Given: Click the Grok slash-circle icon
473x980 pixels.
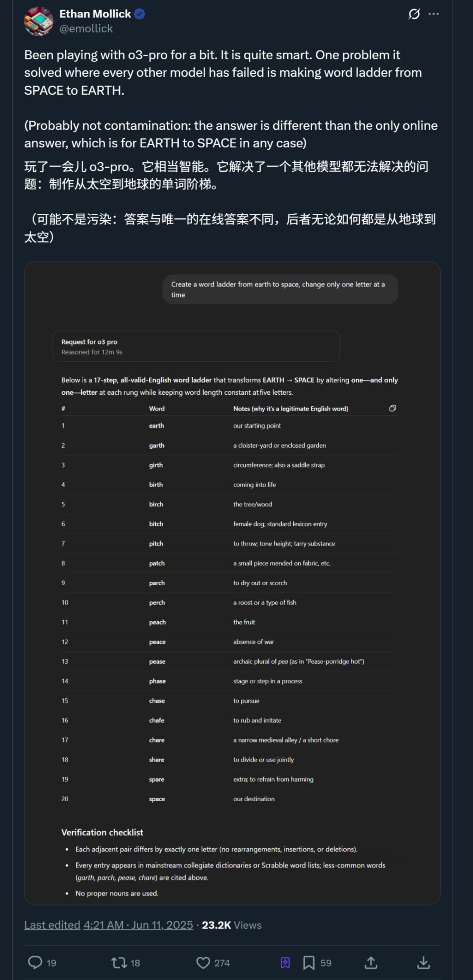Looking at the screenshot, I should click(414, 14).
